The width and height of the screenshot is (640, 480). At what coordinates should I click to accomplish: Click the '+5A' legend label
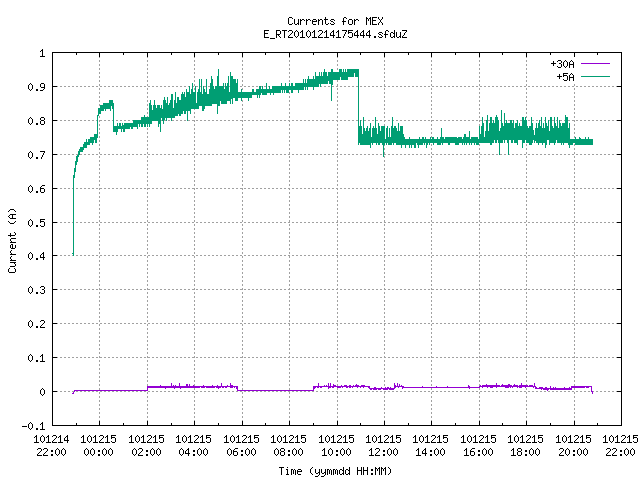[565, 77]
